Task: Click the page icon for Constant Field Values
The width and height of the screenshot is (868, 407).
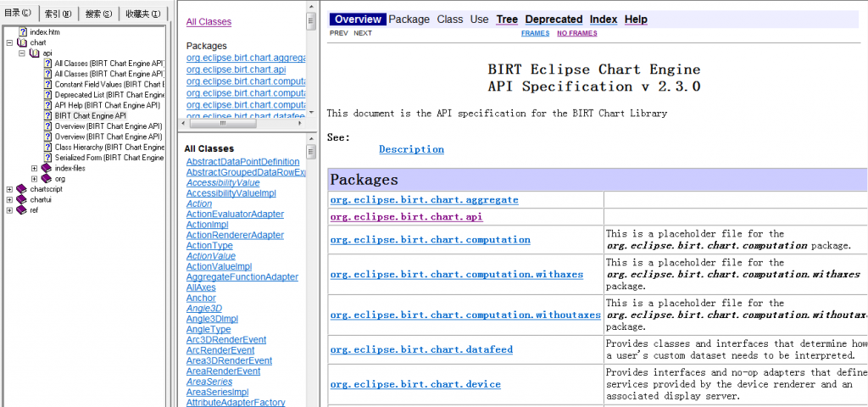Action: [47, 84]
